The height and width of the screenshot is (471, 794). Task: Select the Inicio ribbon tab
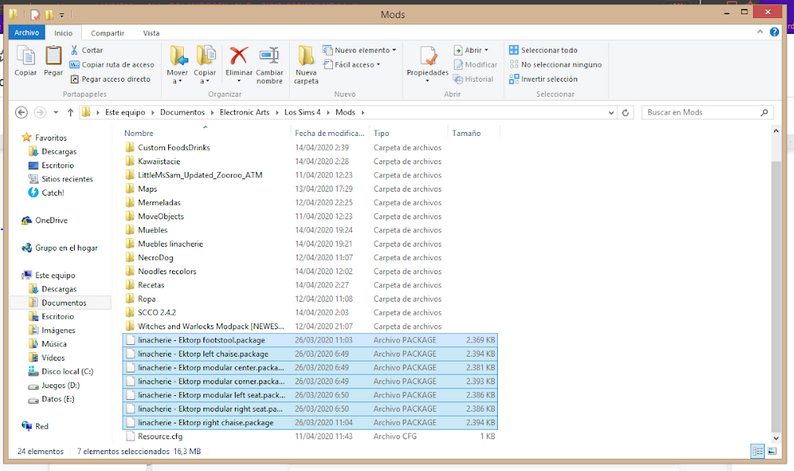63,33
